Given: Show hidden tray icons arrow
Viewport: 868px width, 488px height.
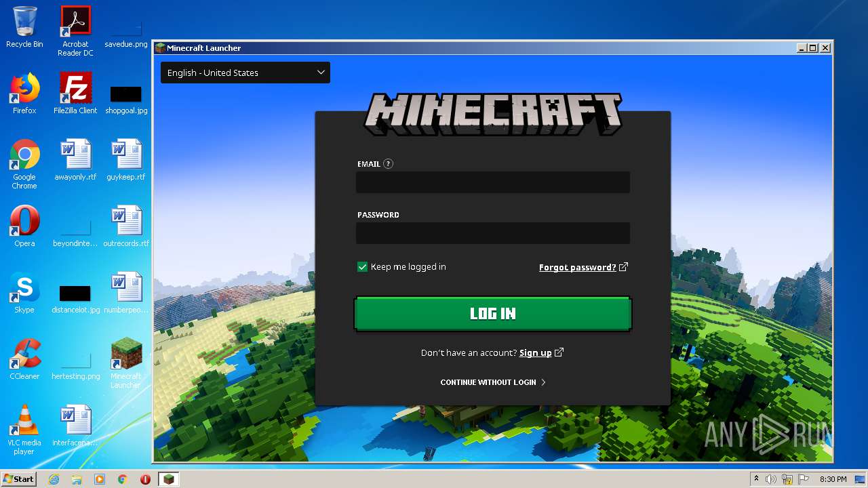Looking at the screenshot, I should (756, 479).
